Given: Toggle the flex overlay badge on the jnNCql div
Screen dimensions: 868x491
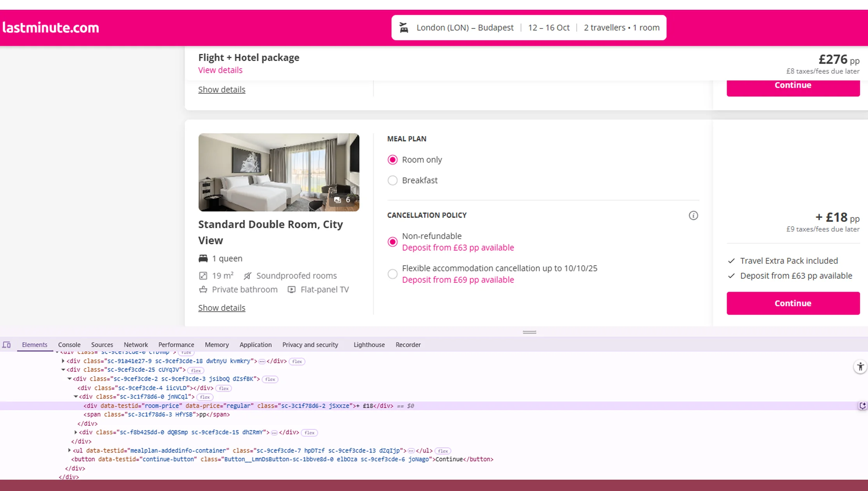Looking at the screenshot, I should pyautogui.click(x=204, y=397).
